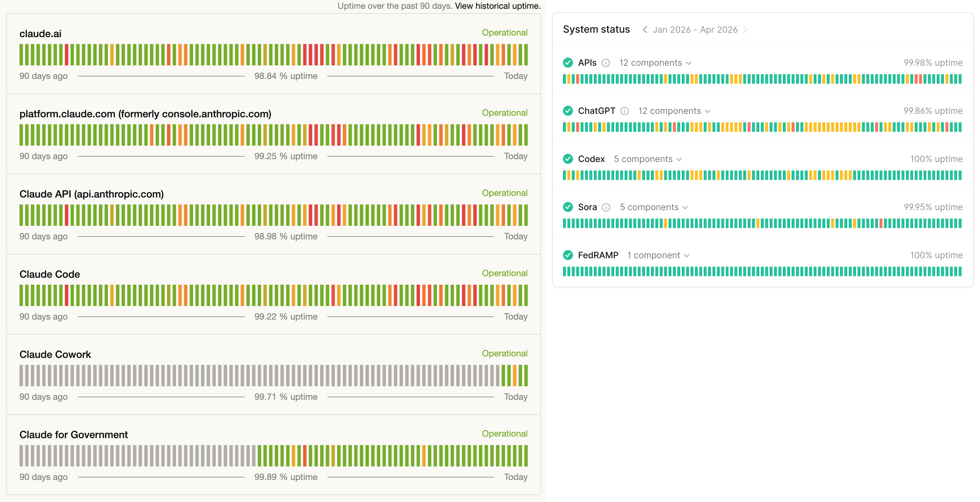Click last bar in FedRAMP uptime timeline
Viewport: 980px width, 502px height.
click(x=960, y=271)
